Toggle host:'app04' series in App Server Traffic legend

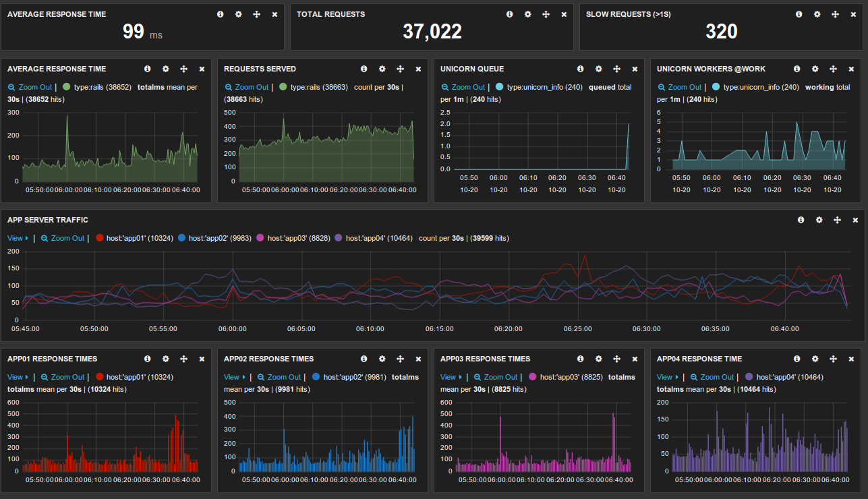coord(374,238)
